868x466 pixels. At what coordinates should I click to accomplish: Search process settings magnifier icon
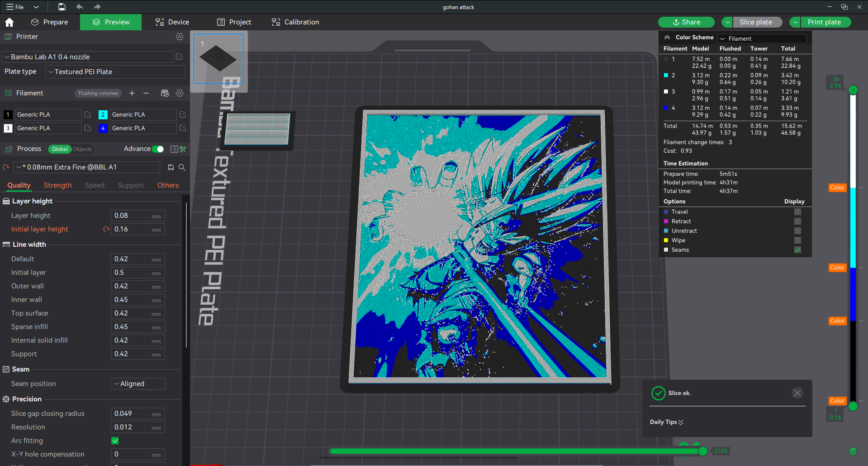click(182, 167)
